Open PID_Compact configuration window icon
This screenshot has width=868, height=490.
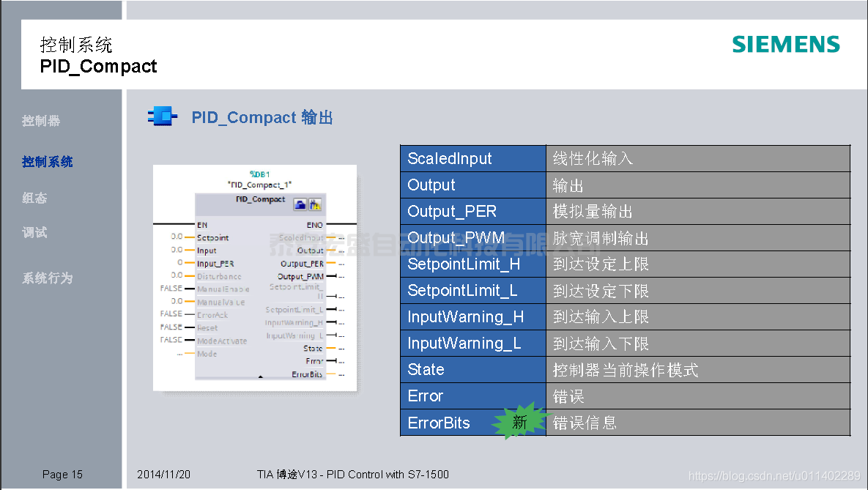[x=300, y=204]
